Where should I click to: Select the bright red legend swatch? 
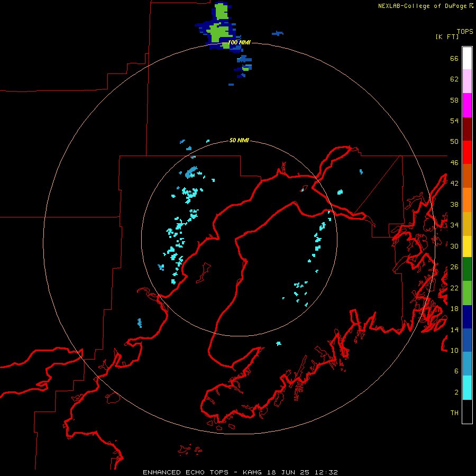pos(467,152)
